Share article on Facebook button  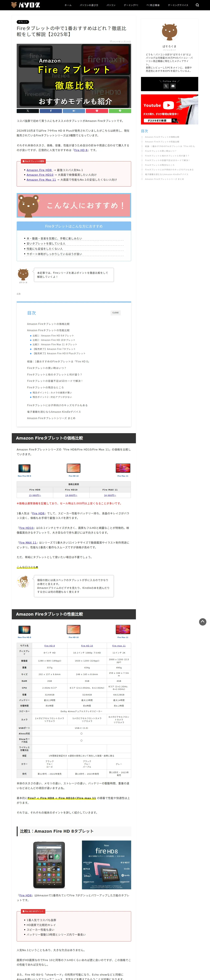(51, 111)
